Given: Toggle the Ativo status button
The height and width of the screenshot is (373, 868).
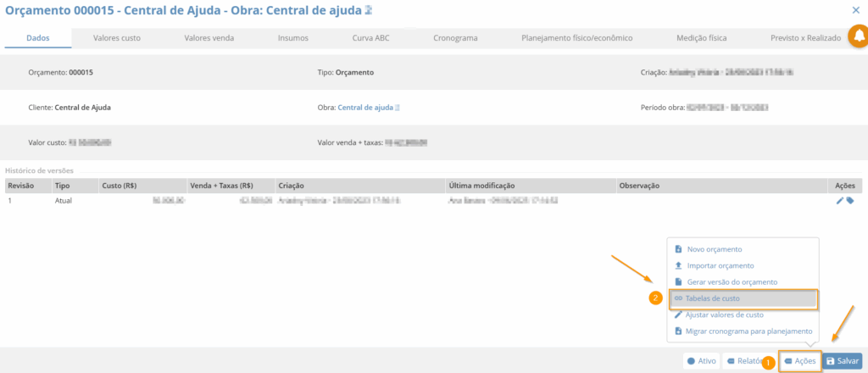Looking at the screenshot, I should click(x=701, y=361).
